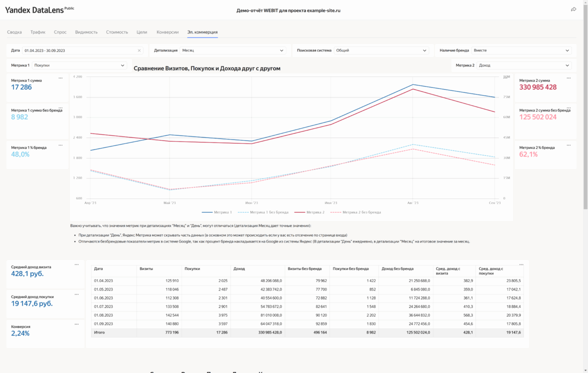Click the date range input field
Image resolution: width=588 pixels, height=373 pixels.
(80, 50)
